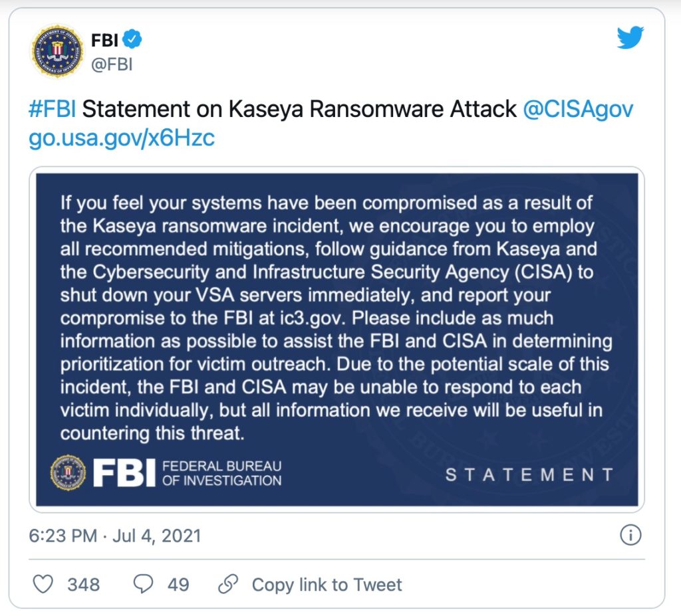This screenshot has width=681, height=616.
Task: Open the tweet info circle icon
Action: 630,536
